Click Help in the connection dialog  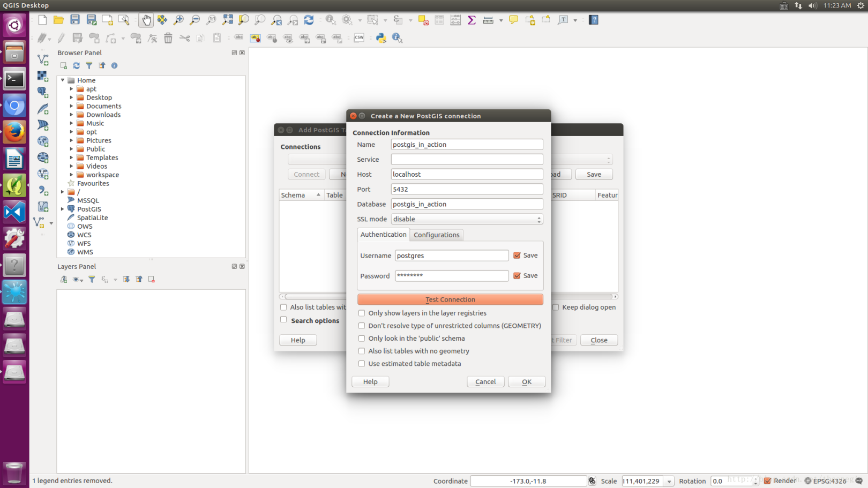pyautogui.click(x=370, y=382)
